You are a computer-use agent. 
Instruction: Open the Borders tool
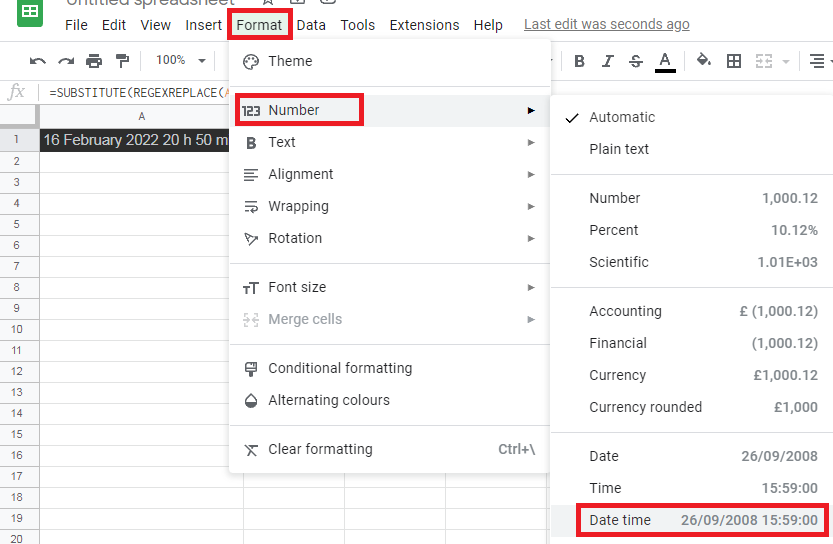[x=734, y=61]
